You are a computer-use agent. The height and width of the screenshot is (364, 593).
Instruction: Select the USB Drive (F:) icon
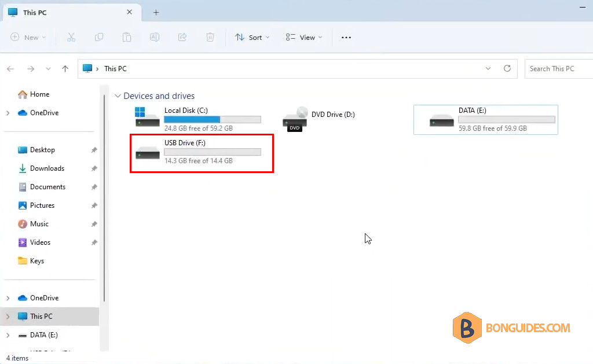coord(148,153)
